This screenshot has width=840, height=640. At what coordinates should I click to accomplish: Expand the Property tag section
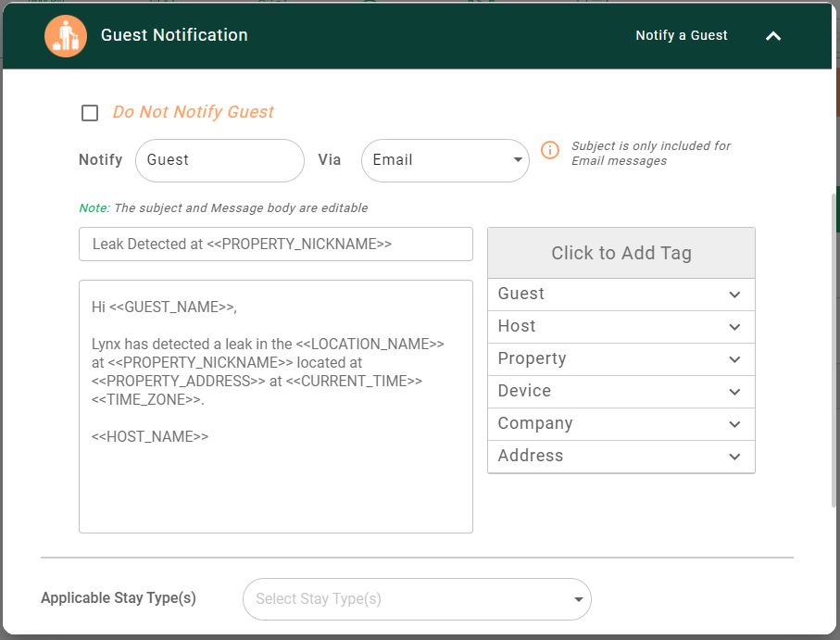pyautogui.click(x=621, y=358)
